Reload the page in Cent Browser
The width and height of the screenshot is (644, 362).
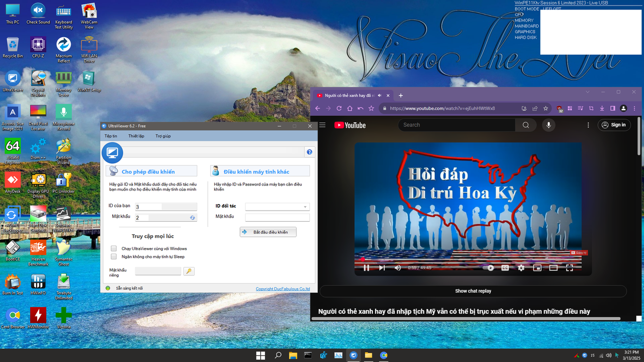coord(339,108)
